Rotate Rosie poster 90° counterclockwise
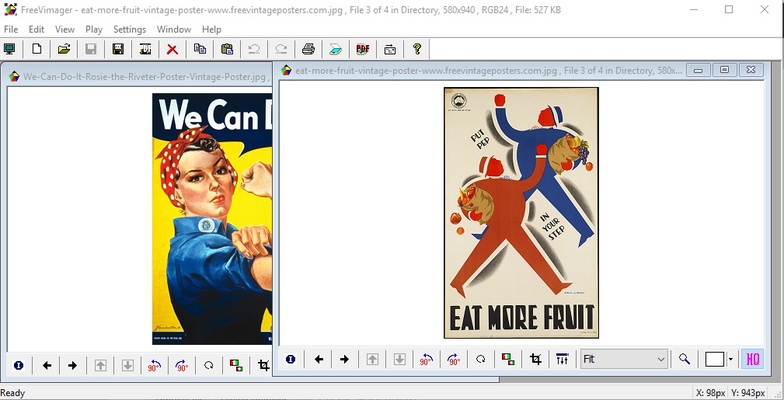Image resolution: width=784 pixels, height=400 pixels. [x=154, y=366]
